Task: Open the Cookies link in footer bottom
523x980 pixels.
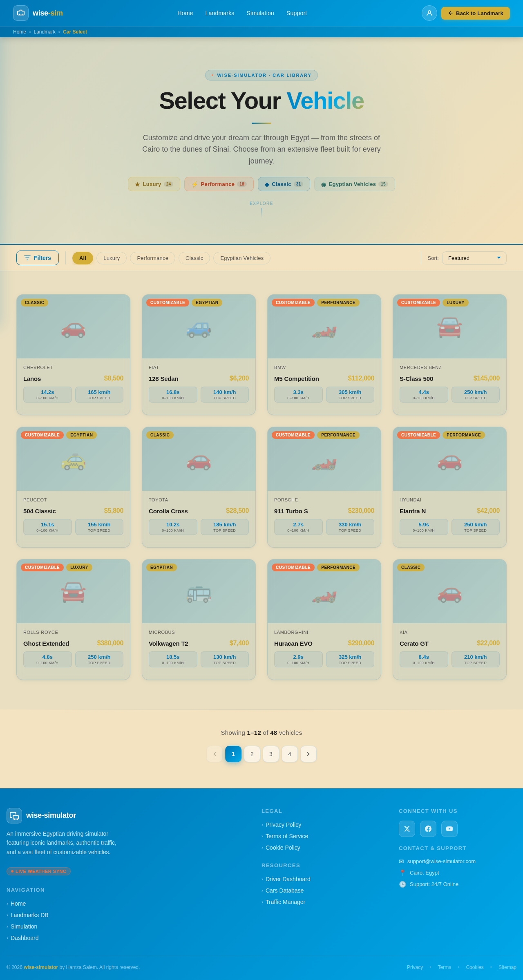Action: [x=475, y=967]
